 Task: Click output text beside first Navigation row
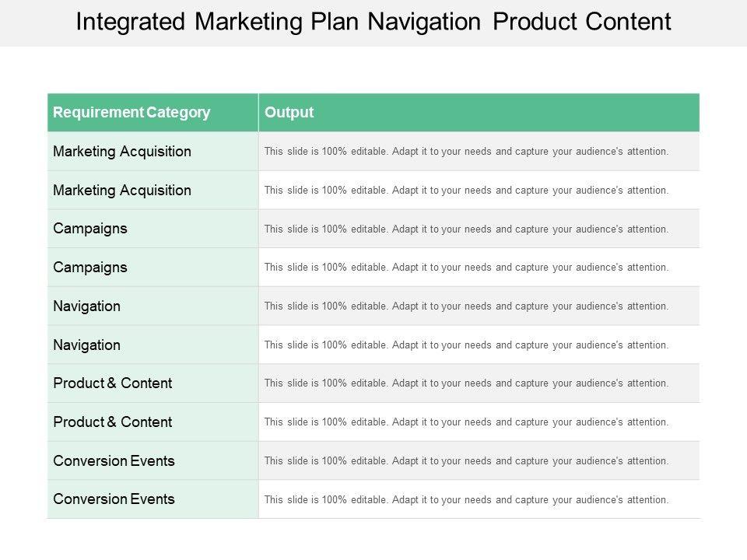(x=466, y=306)
